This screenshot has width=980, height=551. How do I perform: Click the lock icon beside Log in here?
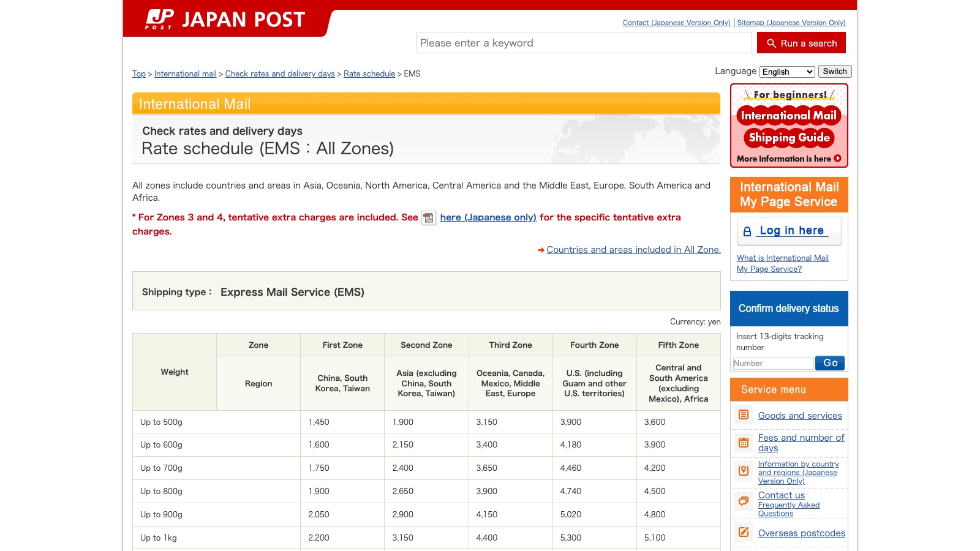point(747,231)
